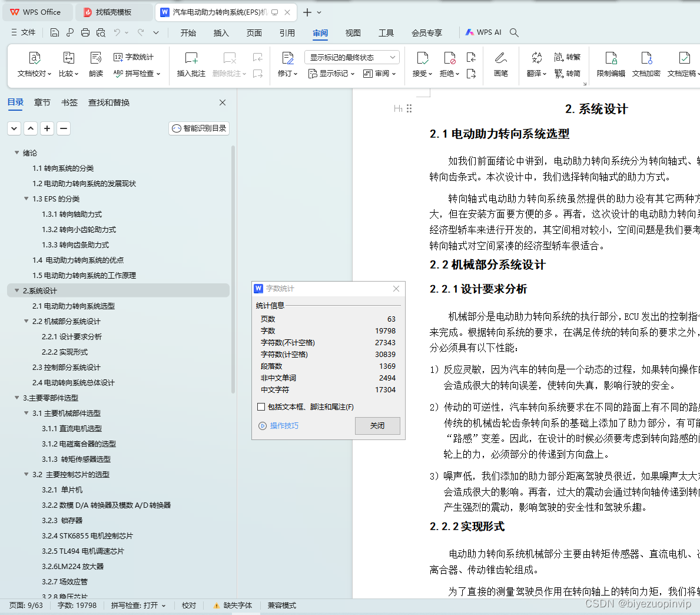
Task: Open 查找和替换 tab in navigation pane
Action: click(x=109, y=102)
